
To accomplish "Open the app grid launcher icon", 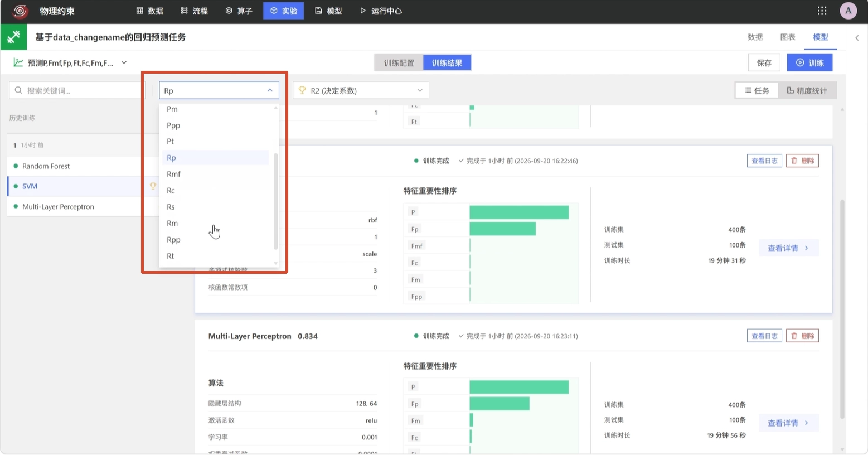I will pyautogui.click(x=822, y=11).
